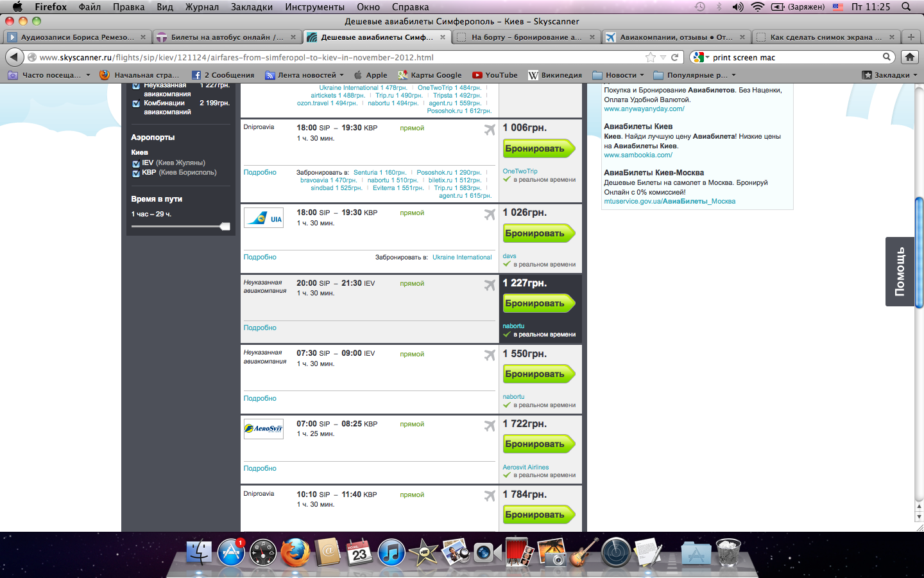This screenshot has width=924, height=578.
Task: Click Подробно link under the 1 227грн. flight
Action: (260, 328)
